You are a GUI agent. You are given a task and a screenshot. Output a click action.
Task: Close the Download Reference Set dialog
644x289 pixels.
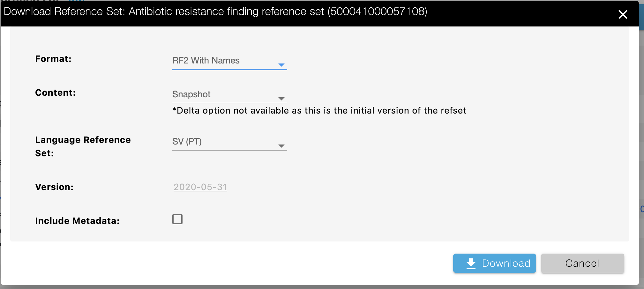[623, 14]
